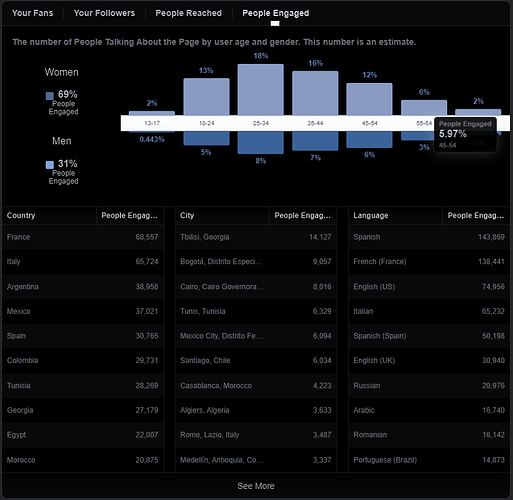
Task: Click the men 45-54 bar showing 6%
Action: (x=369, y=139)
